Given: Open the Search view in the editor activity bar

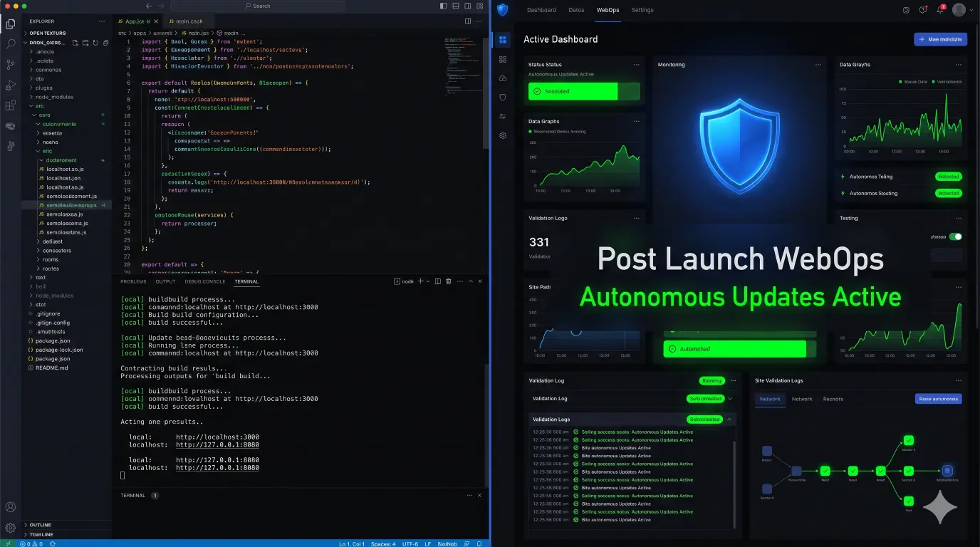Looking at the screenshot, I should [11, 44].
